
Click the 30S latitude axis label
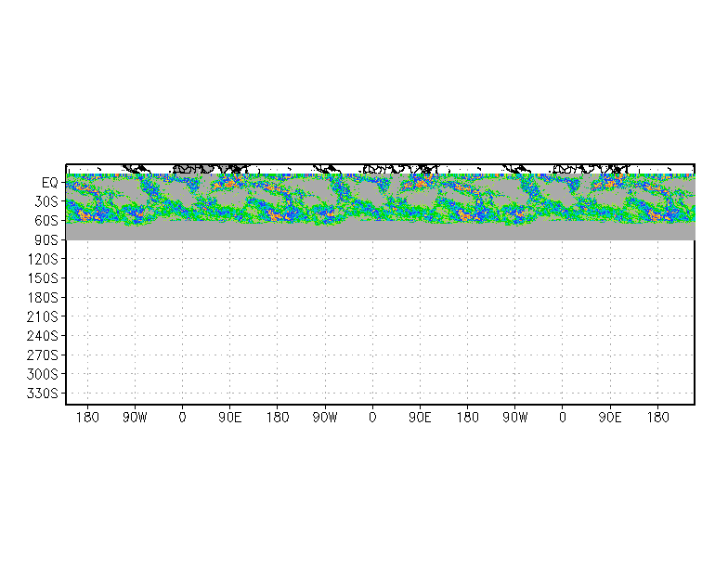46,201
